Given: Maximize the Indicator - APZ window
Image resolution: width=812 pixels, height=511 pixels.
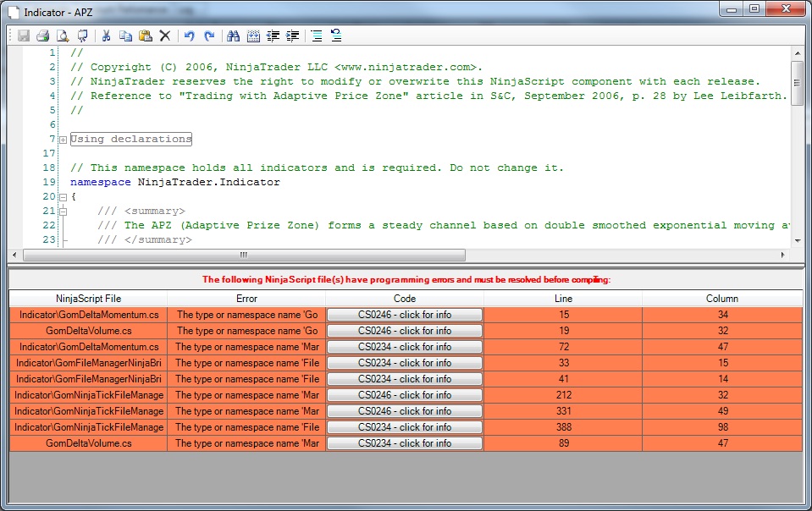Looking at the screenshot, I should tap(754, 8).
